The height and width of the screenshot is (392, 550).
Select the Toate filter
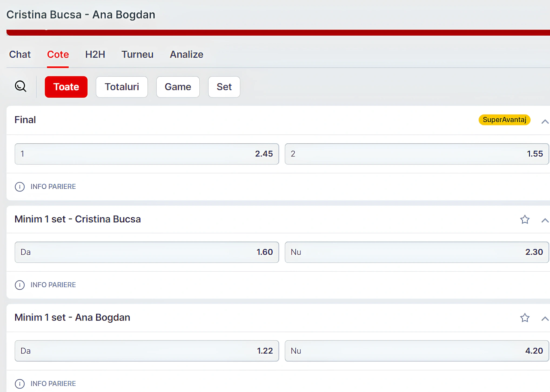point(66,87)
